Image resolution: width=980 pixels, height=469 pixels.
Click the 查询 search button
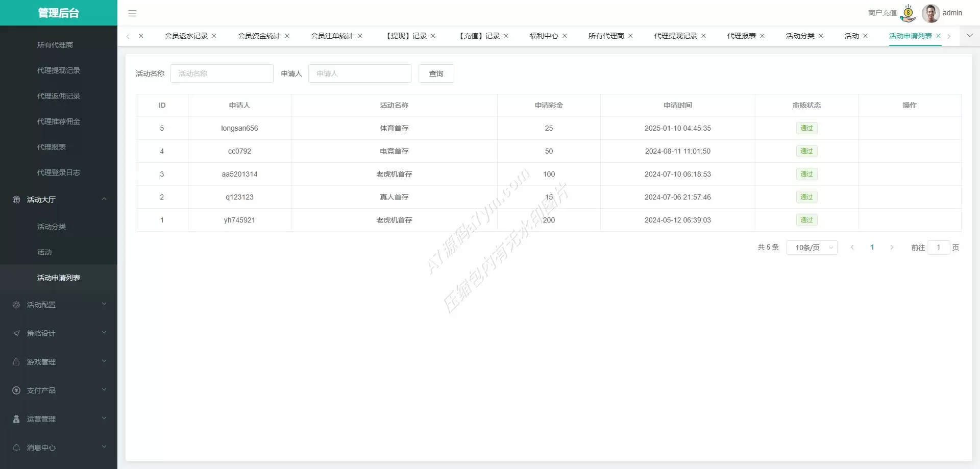click(x=436, y=73)
